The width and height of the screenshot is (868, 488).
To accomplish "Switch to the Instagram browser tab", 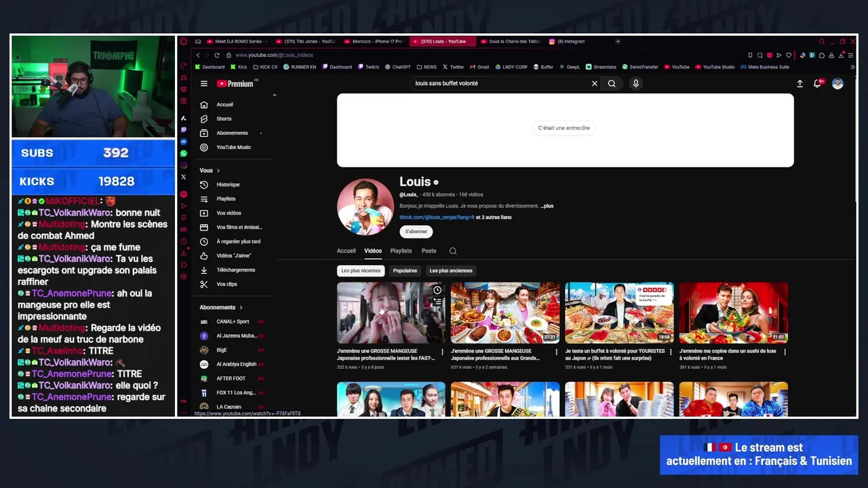I will tap(572, 41).
